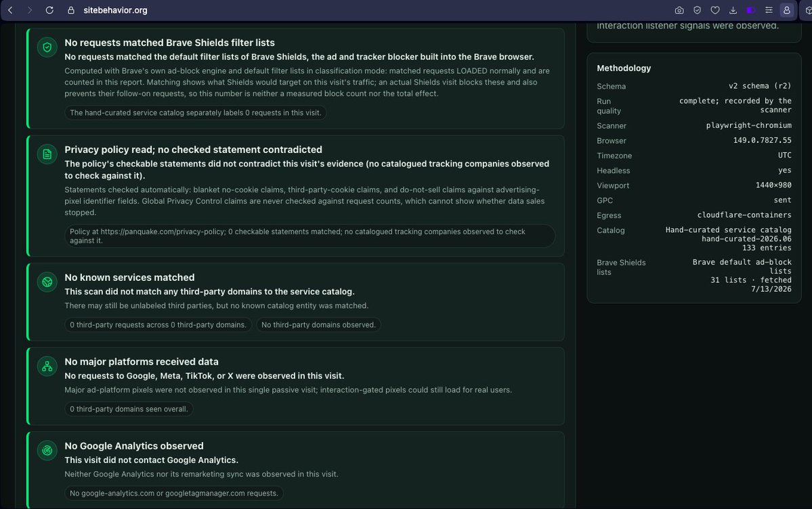Screen dimensions: 812x509
Task: Open the profile account icon
Action: pos(787,10)
